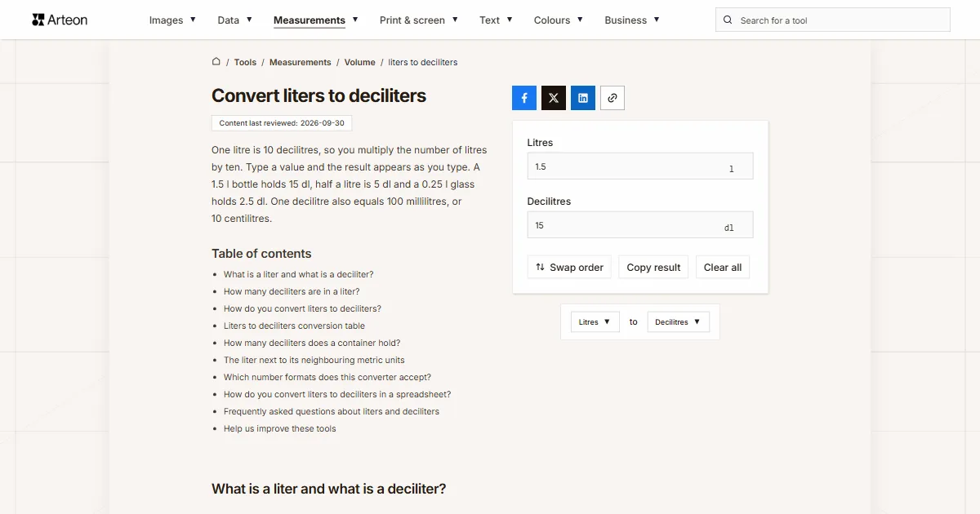This screenshot has width=980, height=514.
Task: Open Liters to deciliters conversion table link
Action: point(294,326)
